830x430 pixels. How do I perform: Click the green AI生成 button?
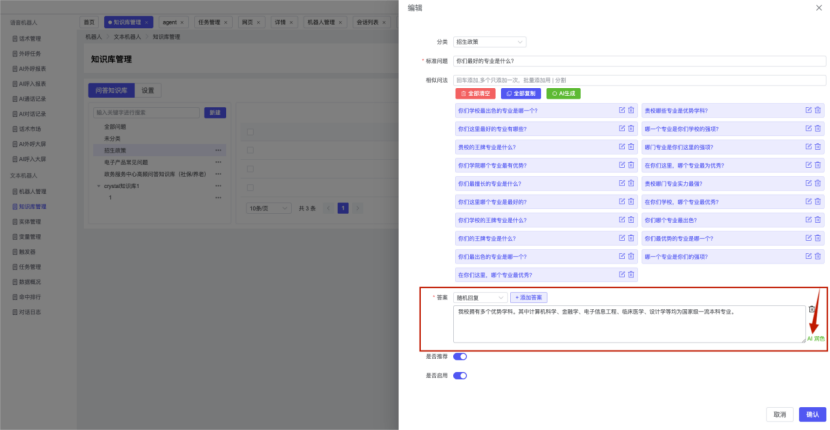(x=563, y=93)
